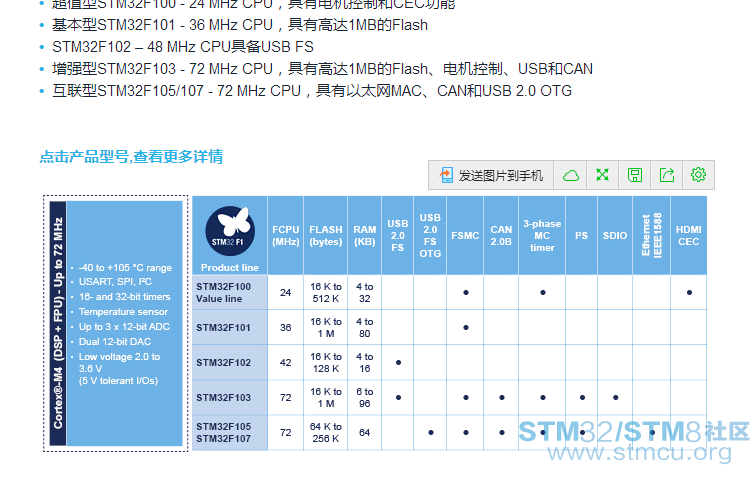The width and height of the screenshot is (756, 477).
Task: Click the Dual 12-bit DAC feature text
Action: click(115, 341)
